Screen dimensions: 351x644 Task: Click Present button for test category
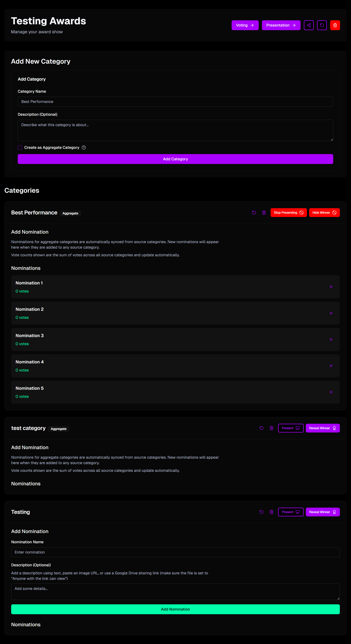pyautogui.click(x=290, y=428)
